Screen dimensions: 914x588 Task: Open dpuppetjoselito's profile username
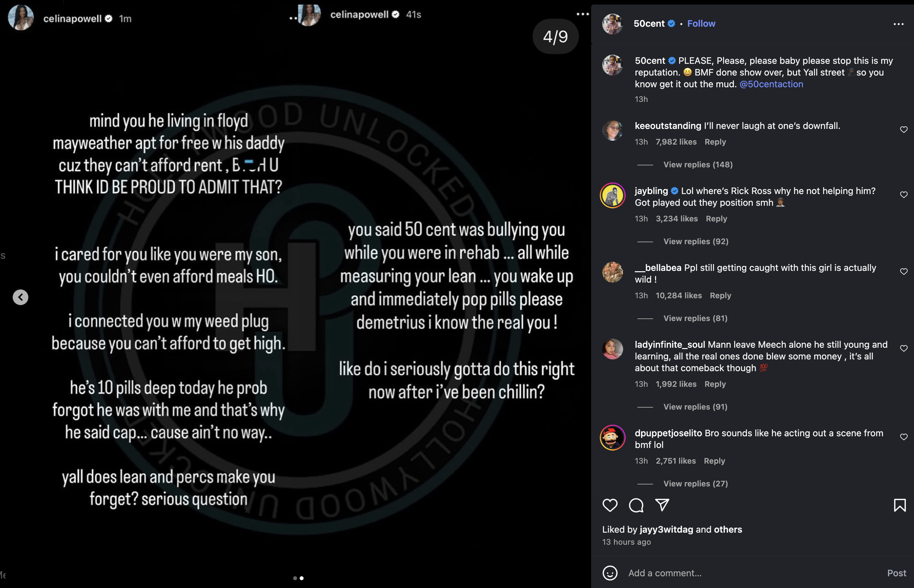(668, 433)
